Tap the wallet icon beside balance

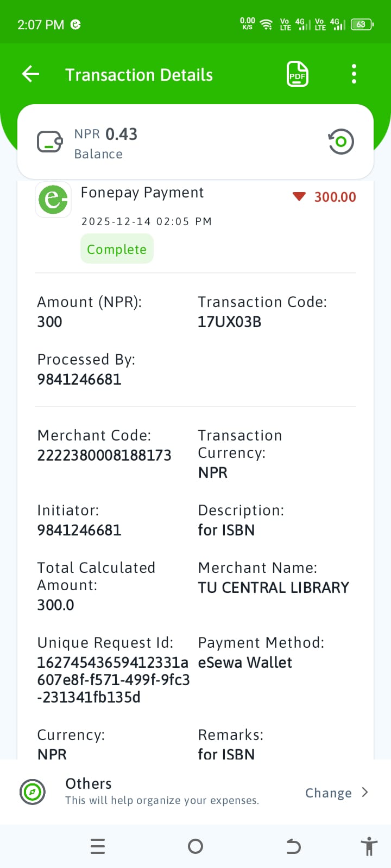pos(49,142)
